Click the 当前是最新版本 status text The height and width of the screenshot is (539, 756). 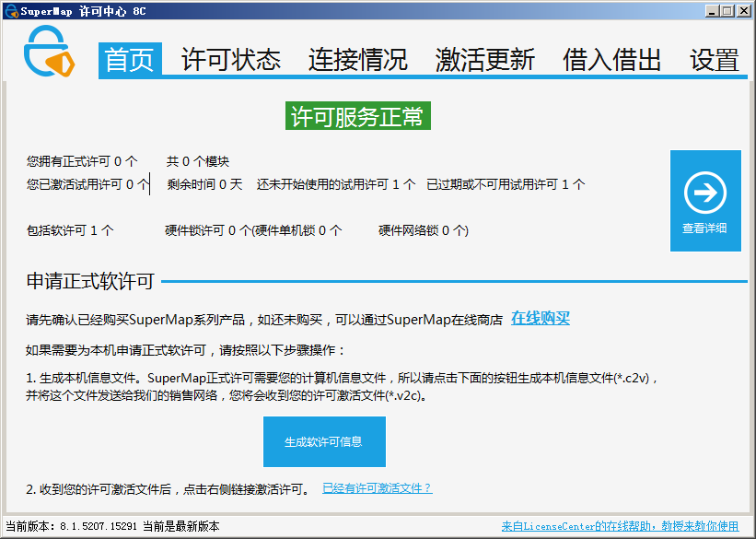(x=181, y=526)
